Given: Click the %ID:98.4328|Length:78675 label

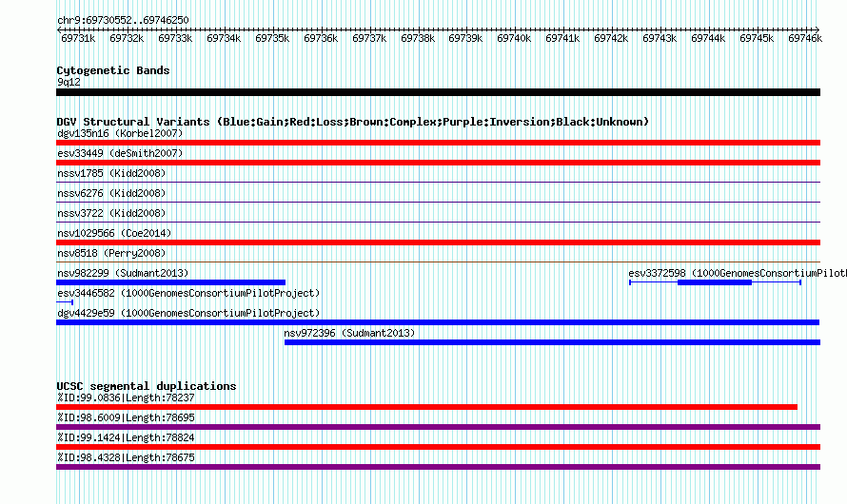Looking at the screenshot, I should [x=126, y=457].
